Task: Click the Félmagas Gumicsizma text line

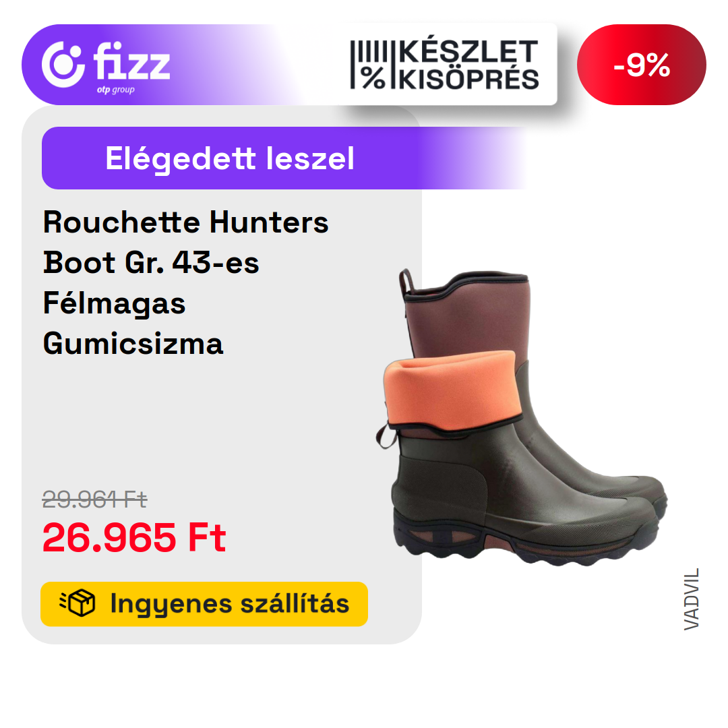Action: point(133,323)
